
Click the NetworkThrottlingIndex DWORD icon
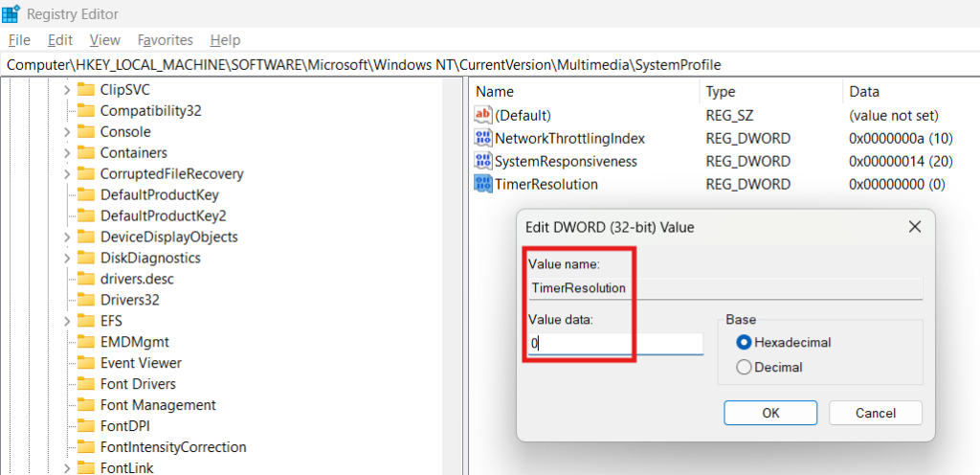click(483, 138)
